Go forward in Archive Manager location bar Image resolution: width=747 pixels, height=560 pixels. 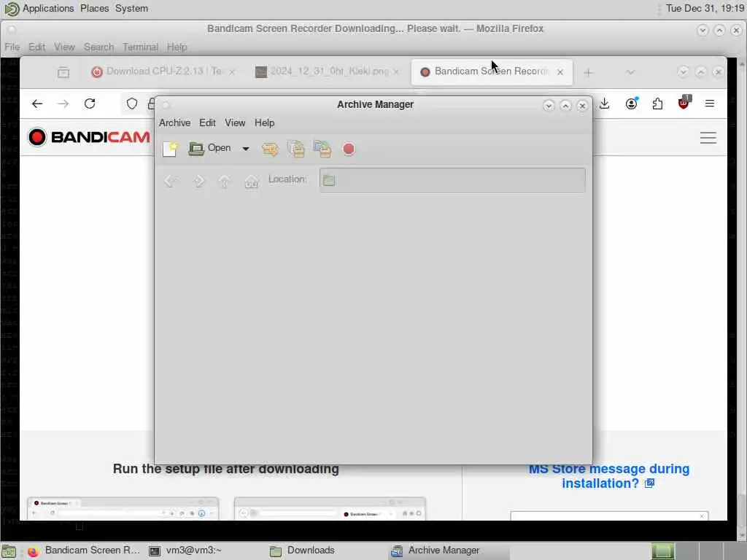click(199, 181)
